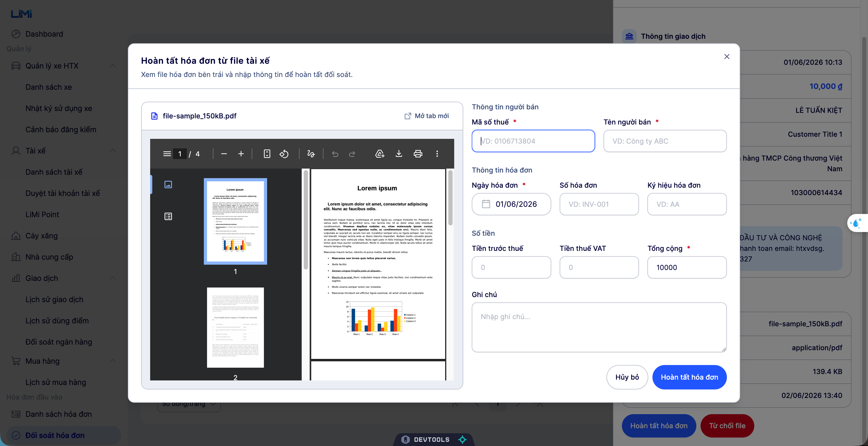
Task: Open the PDF viewer more options menu
Action: [437, 154]
